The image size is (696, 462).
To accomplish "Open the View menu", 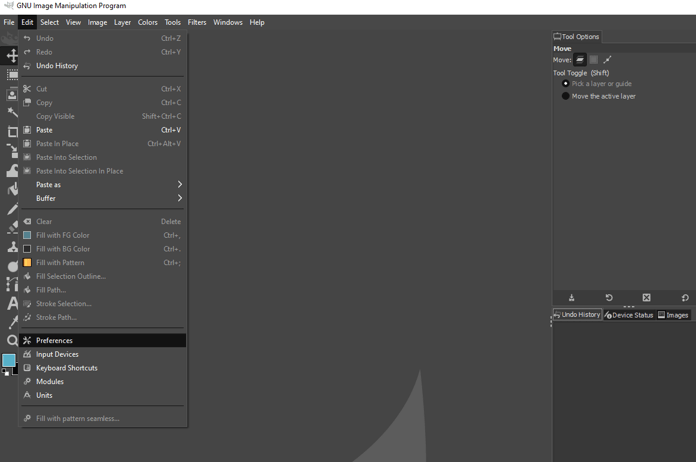I will click(73, 22).
